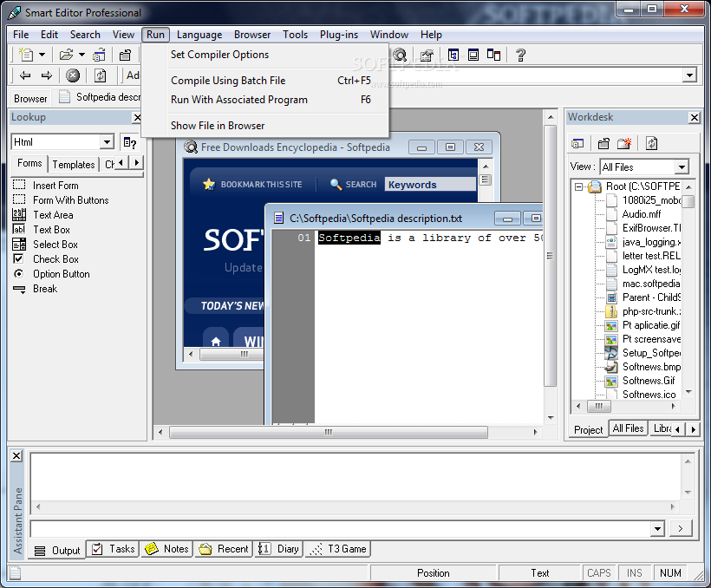The image size is (711, 588).
Task: Click the question mark help icon
Action: pyautogui.click(x=520, y=55)
